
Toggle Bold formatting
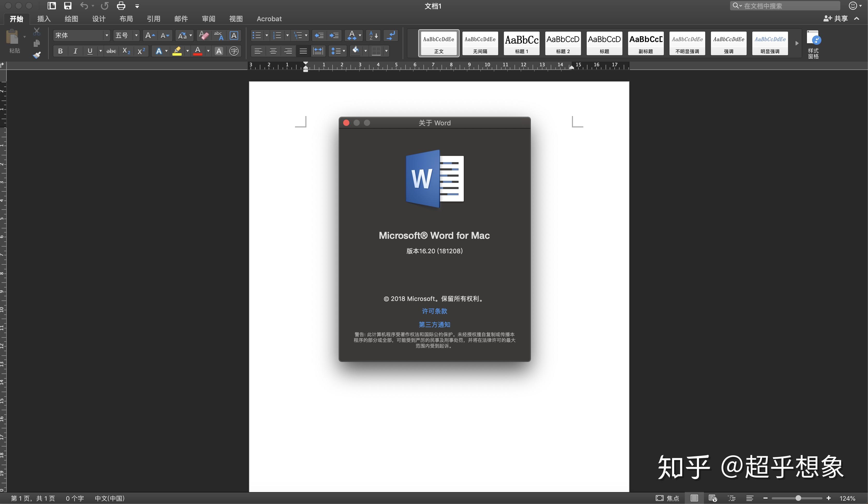click(x=60, y=51)
